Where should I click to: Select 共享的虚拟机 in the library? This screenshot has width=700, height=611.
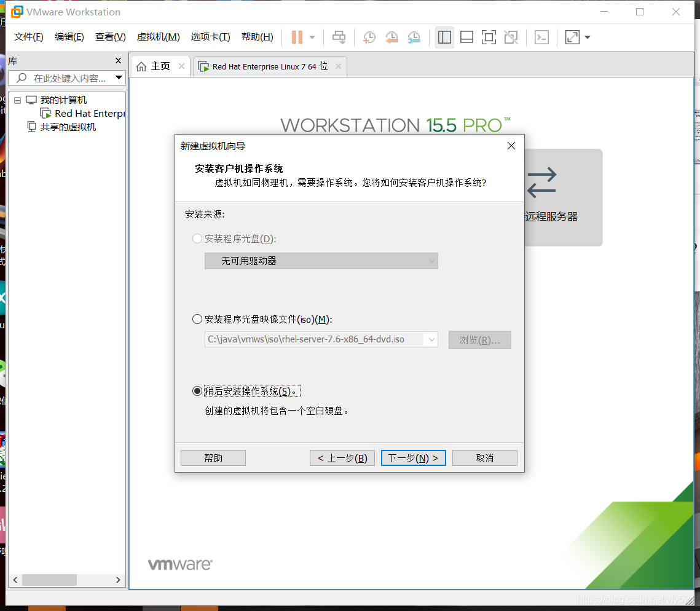tap(68, 127)
